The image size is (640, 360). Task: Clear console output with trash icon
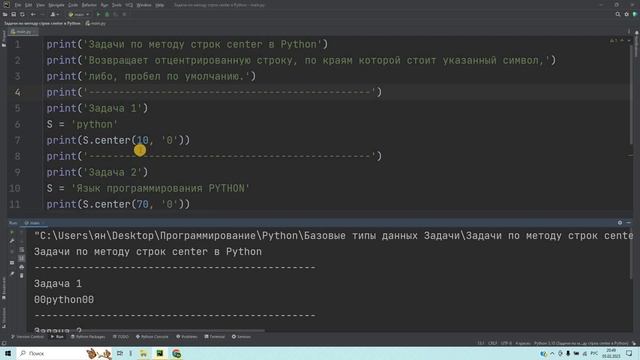[x=22, y=276]
